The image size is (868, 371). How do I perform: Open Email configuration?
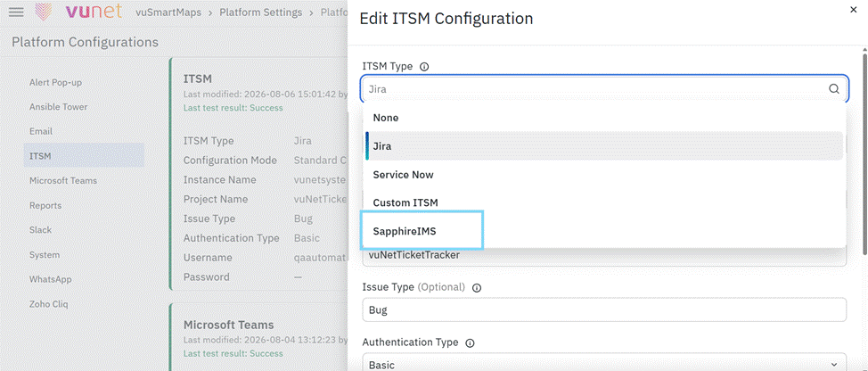(41, 131)
